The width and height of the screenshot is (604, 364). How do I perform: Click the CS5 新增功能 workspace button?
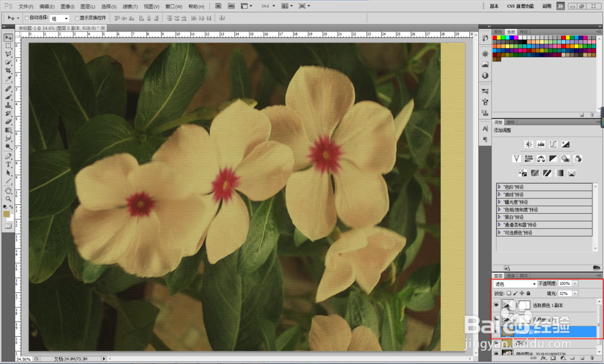point(519,6)
